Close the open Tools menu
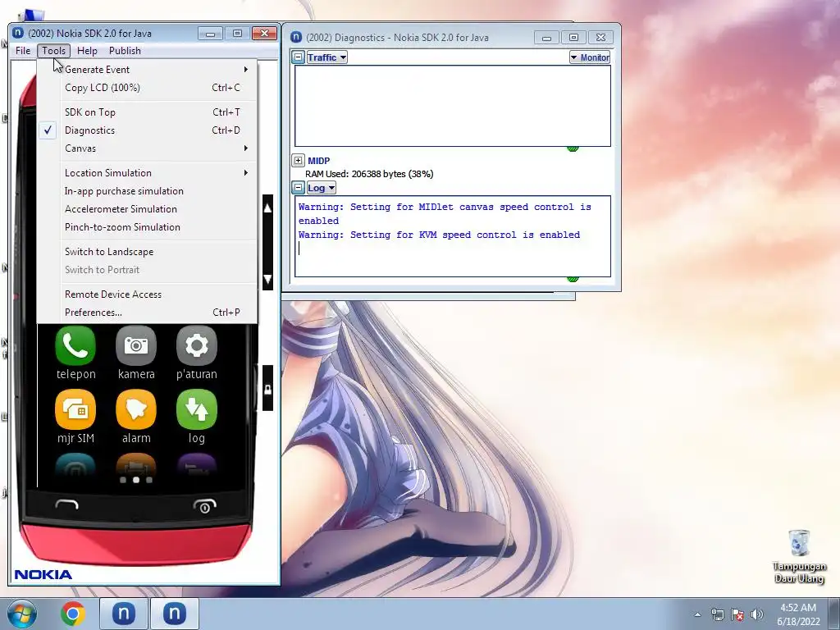 tap(53, 50)
